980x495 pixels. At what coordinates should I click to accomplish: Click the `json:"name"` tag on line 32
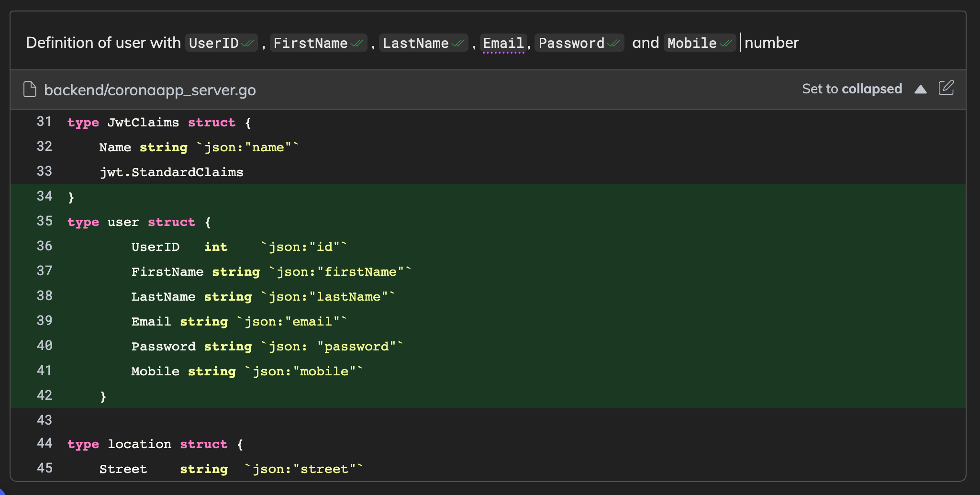[x=248, y=147]
